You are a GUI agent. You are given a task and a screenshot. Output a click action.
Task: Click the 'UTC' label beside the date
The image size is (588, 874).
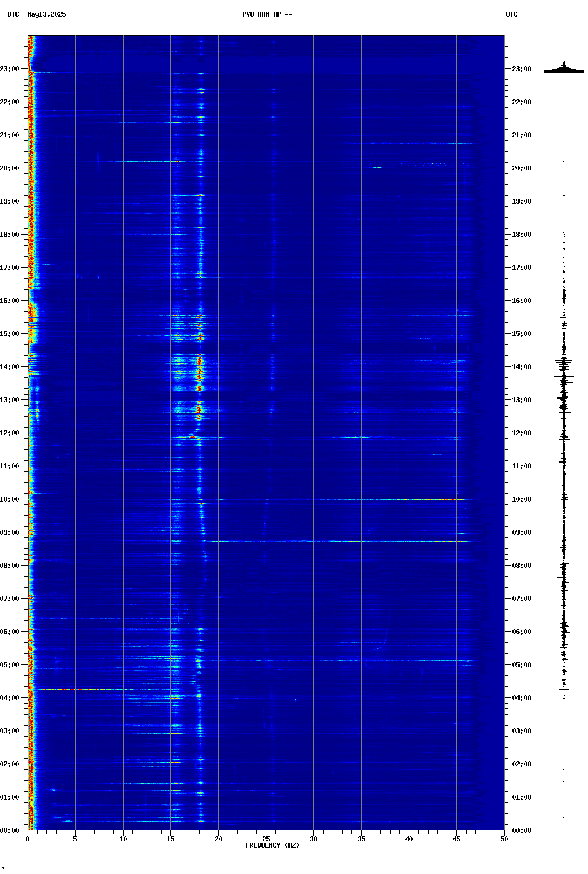coord(13,14)
